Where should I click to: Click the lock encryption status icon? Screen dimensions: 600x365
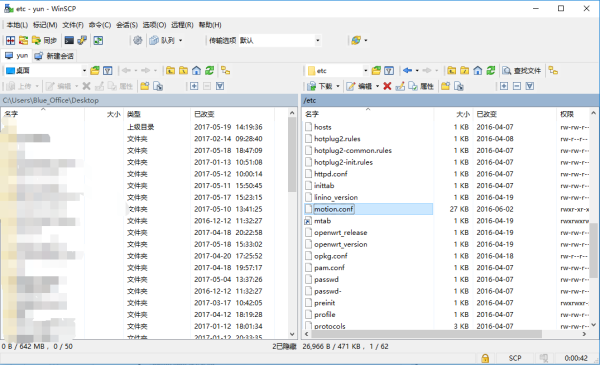tap(485, 358)
